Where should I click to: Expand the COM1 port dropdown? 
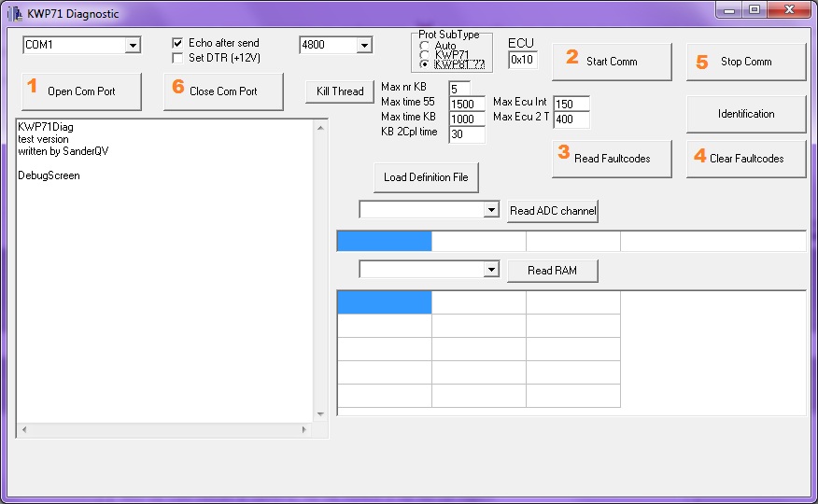(x=132, y=45)
